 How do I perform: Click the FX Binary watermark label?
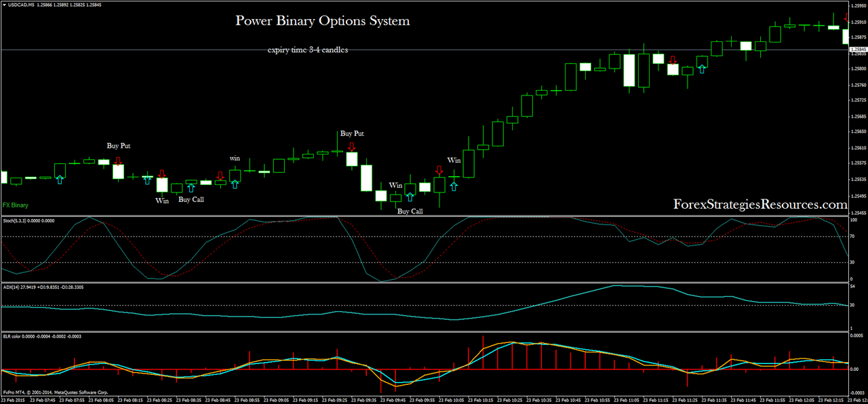click(15, 205)
